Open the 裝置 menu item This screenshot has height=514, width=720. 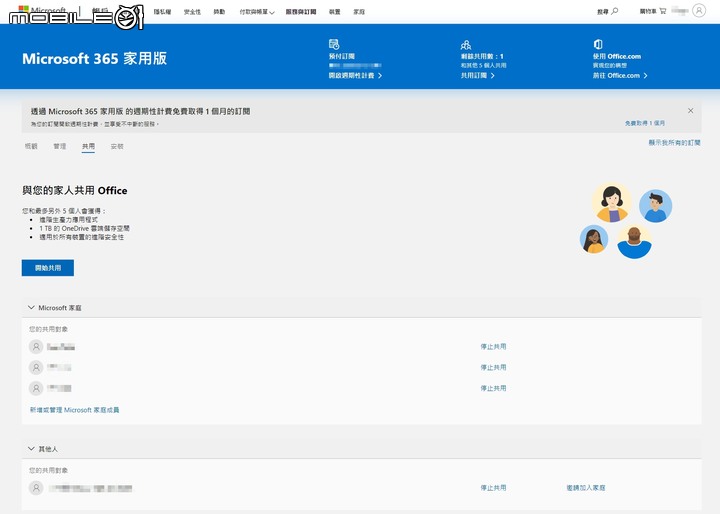335,12
